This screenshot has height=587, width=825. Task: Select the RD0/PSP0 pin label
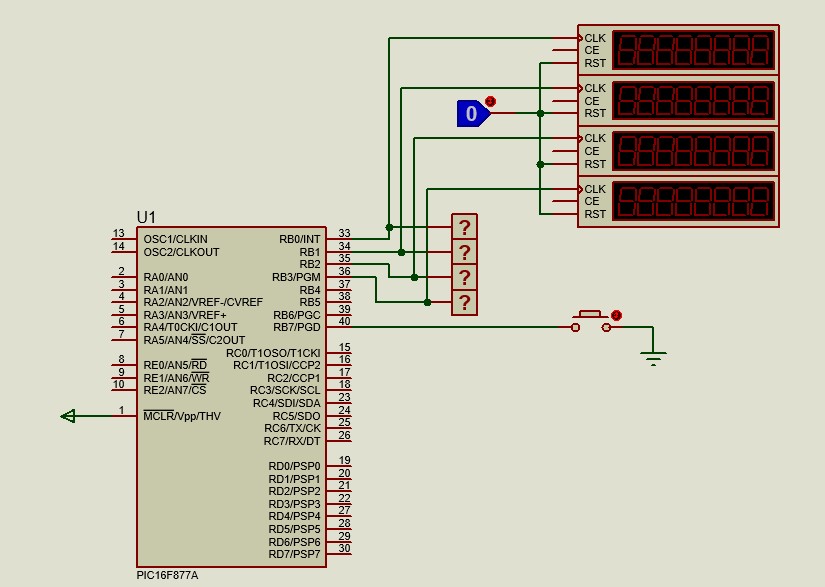coord(294,467)
